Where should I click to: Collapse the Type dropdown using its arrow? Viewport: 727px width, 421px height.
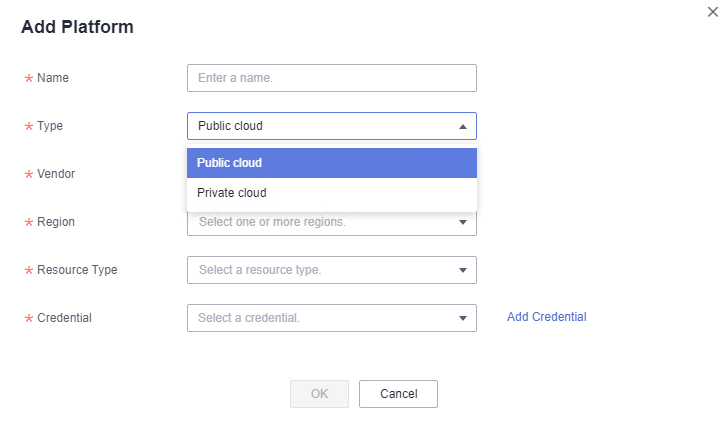[462, 127]
